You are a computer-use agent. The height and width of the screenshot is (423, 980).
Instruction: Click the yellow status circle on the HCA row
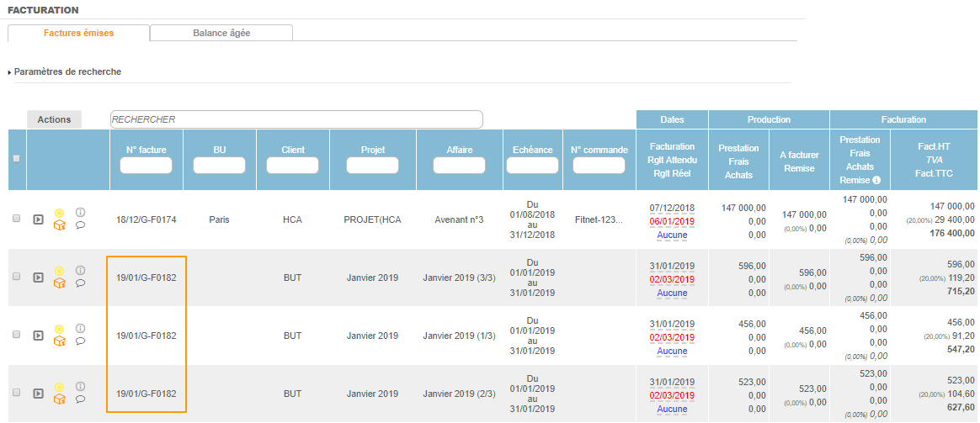(x=59, y=213)
